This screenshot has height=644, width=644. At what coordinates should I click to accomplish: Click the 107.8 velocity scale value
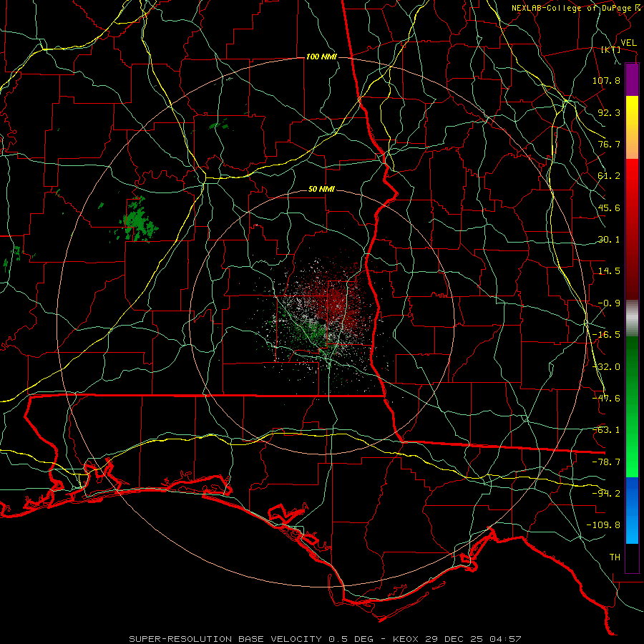pyautogui.click(x=606, y=80)
